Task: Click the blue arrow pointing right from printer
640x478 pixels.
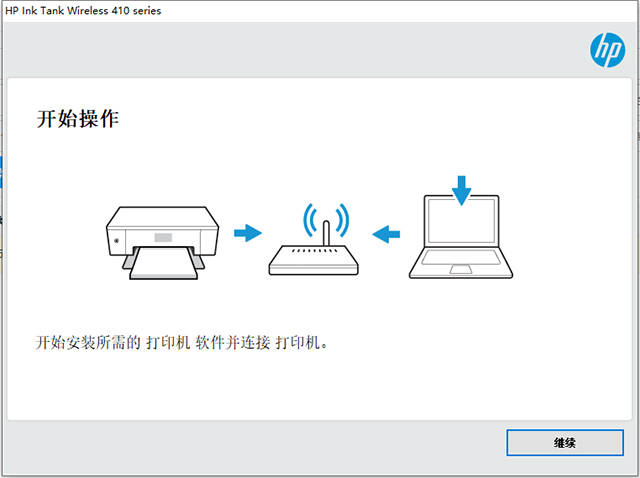Action: (x=248, y=233)
